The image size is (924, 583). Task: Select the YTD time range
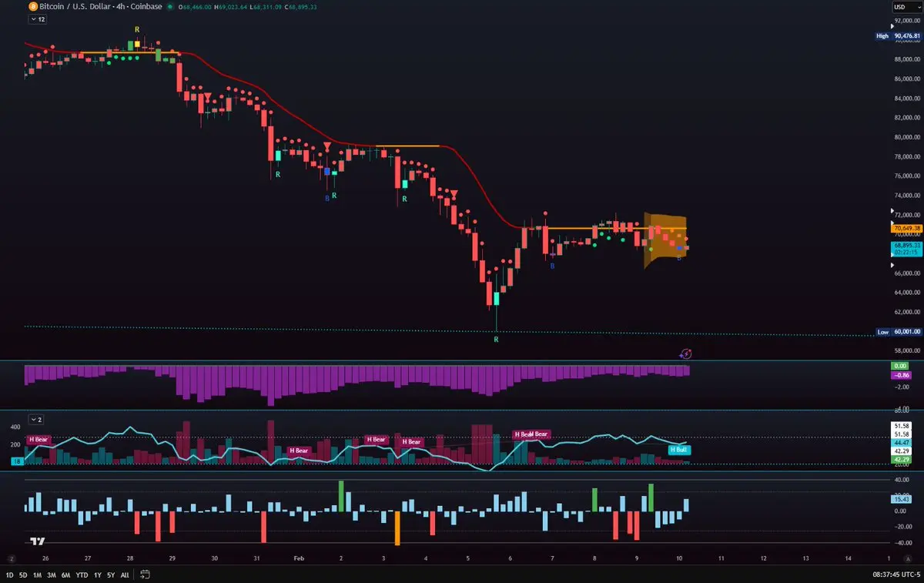point(82,575)
